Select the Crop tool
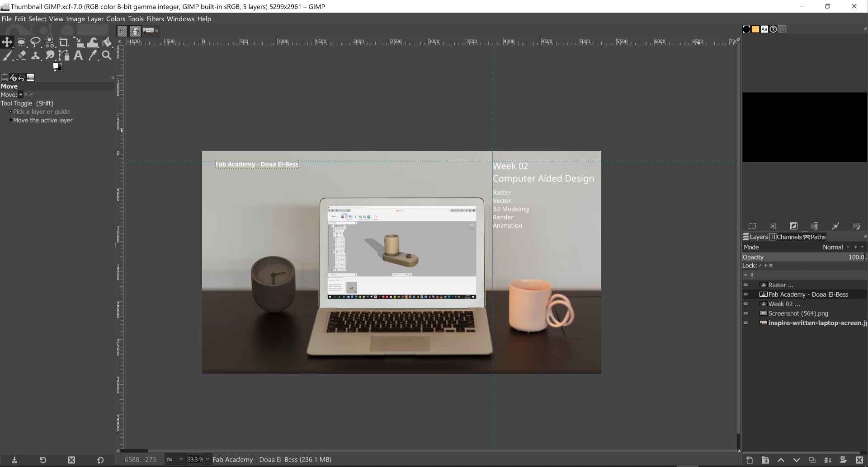 point(64,42)
